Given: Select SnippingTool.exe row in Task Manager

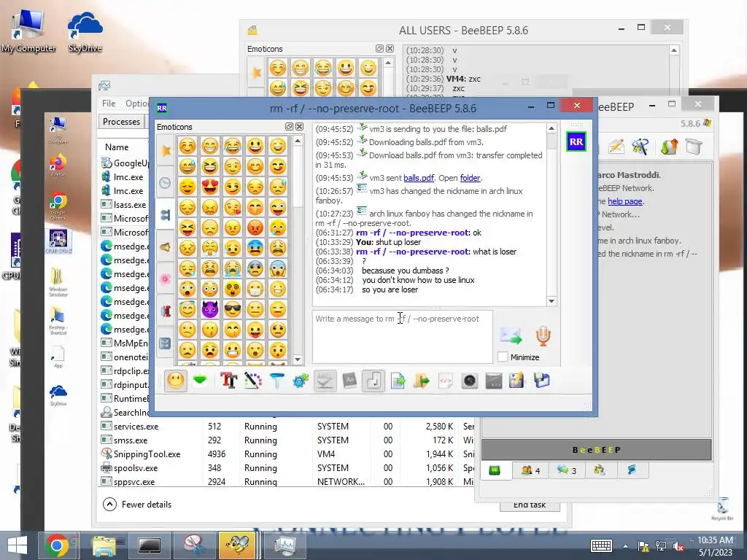Looking at the screenshot, I should pyautogui.click(x=287, y=454).
